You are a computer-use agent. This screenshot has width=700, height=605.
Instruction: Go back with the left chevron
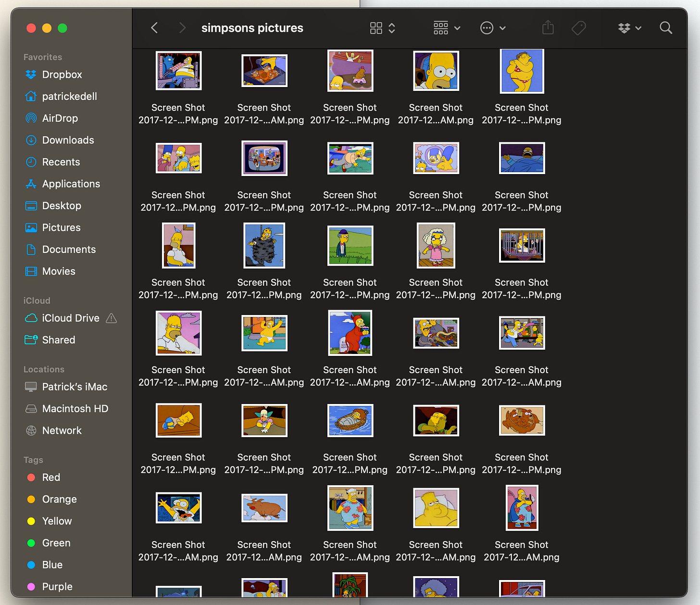[154, 28]
